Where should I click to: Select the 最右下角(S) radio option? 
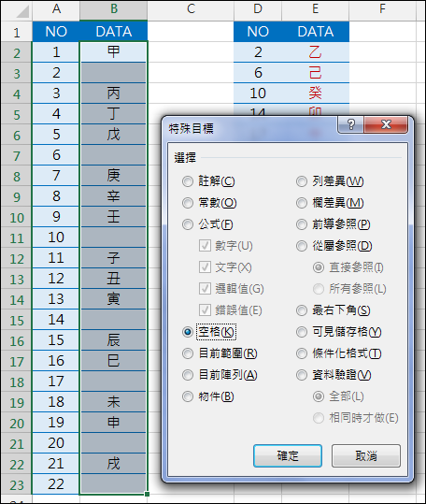click(x=302, y=310)
